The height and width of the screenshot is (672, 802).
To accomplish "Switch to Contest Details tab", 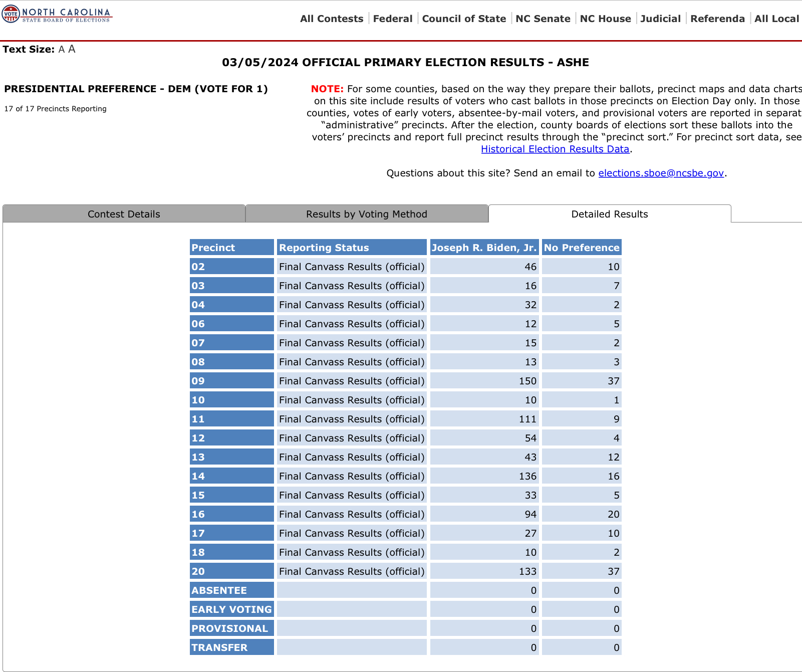I will (x=124, y=214).
